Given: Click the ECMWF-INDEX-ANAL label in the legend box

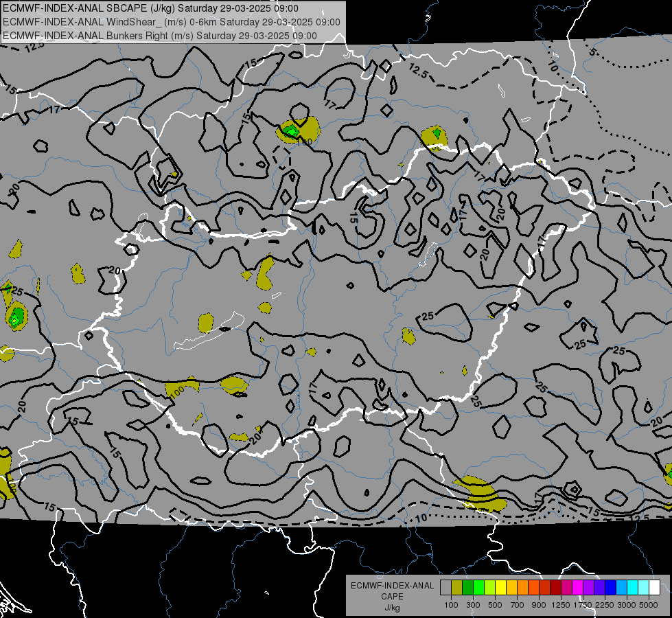Looking at the screenshot, I should (392, 586).
